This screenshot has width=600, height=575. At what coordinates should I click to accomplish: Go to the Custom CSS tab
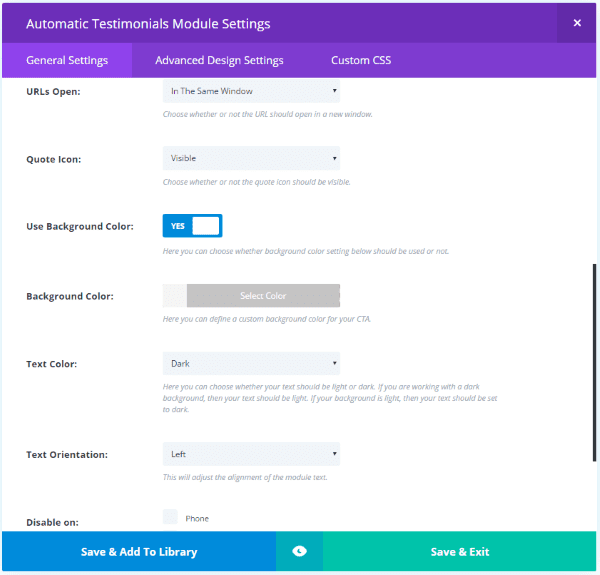pos(361,60)
